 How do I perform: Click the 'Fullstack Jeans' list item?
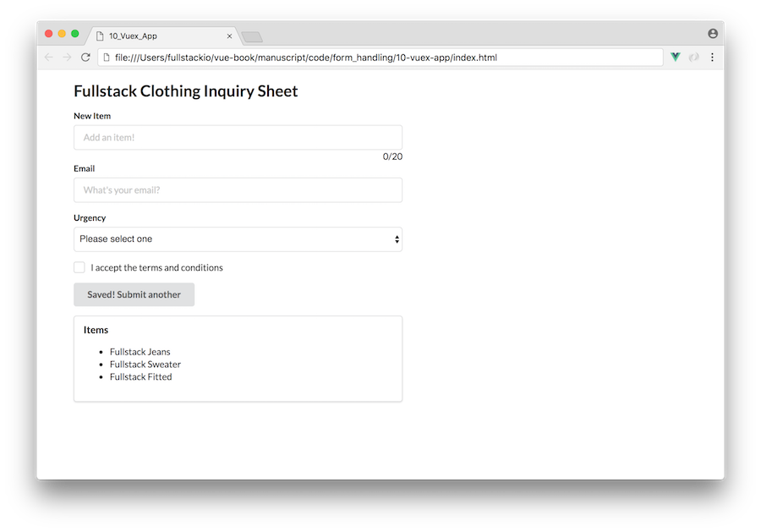coord(140,352)
